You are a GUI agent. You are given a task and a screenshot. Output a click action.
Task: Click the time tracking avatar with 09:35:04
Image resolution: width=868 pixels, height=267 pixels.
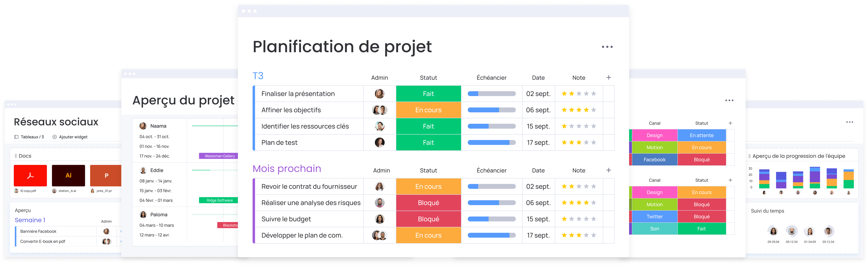(773, 231)
